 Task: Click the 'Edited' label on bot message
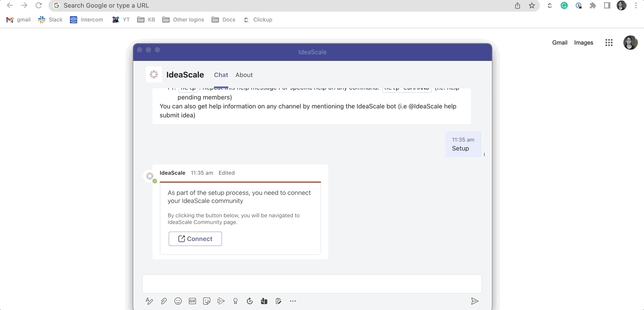click(226, 173)
